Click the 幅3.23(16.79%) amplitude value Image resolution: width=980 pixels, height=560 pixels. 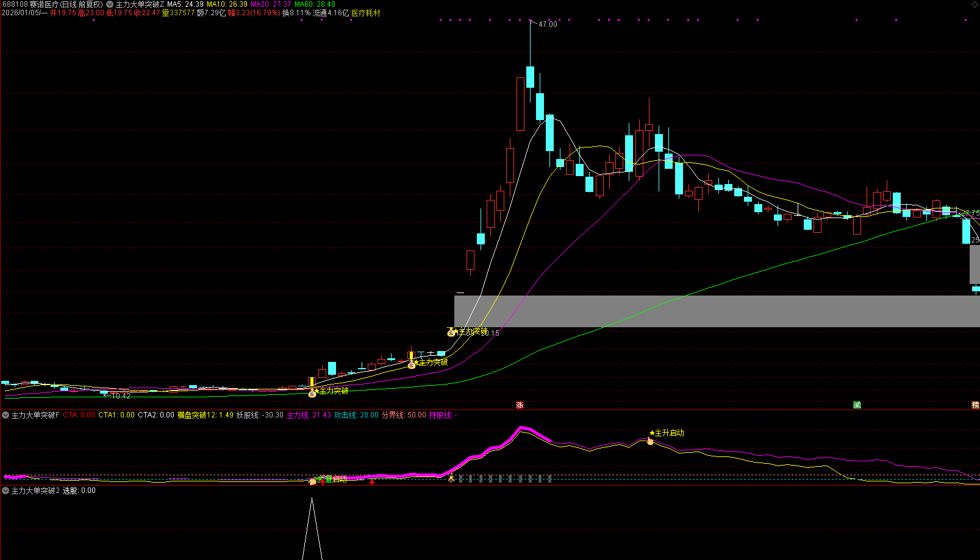[254, 13]
